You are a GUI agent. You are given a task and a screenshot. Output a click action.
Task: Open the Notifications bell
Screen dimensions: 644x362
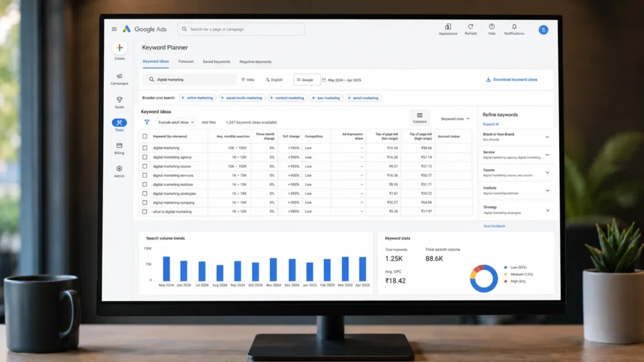click(514, 26)
